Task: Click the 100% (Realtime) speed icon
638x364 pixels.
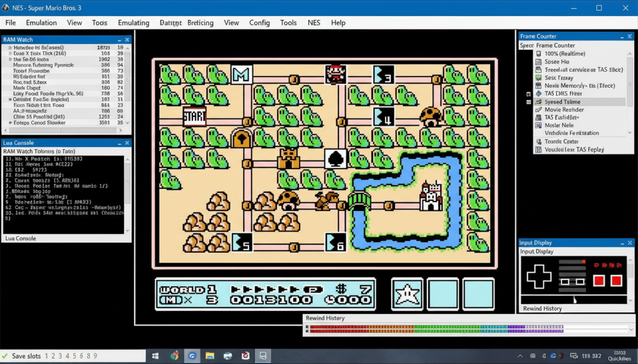Action: (x=539, y=54)
